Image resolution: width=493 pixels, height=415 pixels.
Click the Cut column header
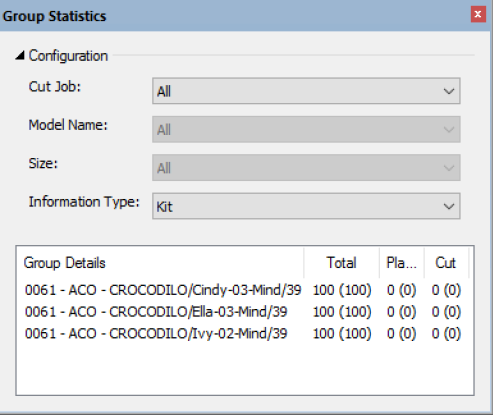[x=447, y=263]
